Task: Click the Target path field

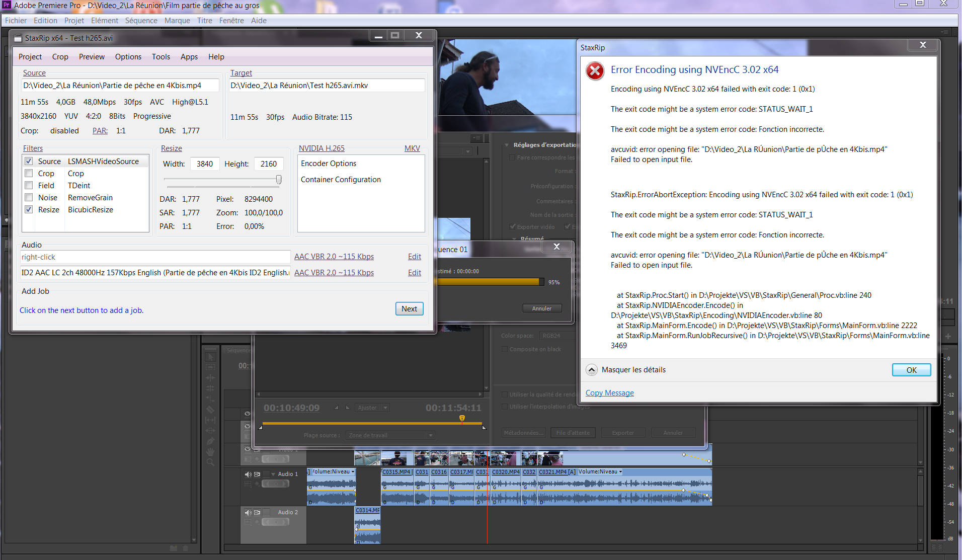Action: pos(327,86)
